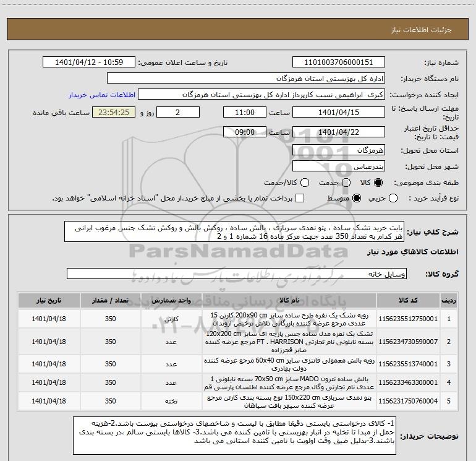Select product code 1156231750760004

click(408, 401)
